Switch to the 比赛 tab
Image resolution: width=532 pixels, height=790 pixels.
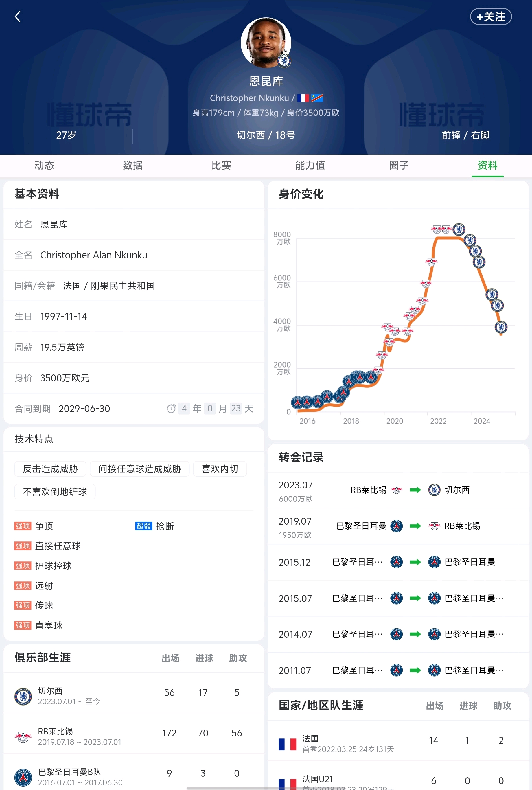(x=221, y=165)
